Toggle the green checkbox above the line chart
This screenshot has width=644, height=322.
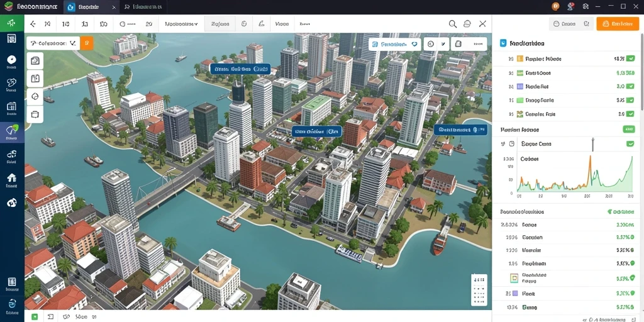click(x=630, y=144)
